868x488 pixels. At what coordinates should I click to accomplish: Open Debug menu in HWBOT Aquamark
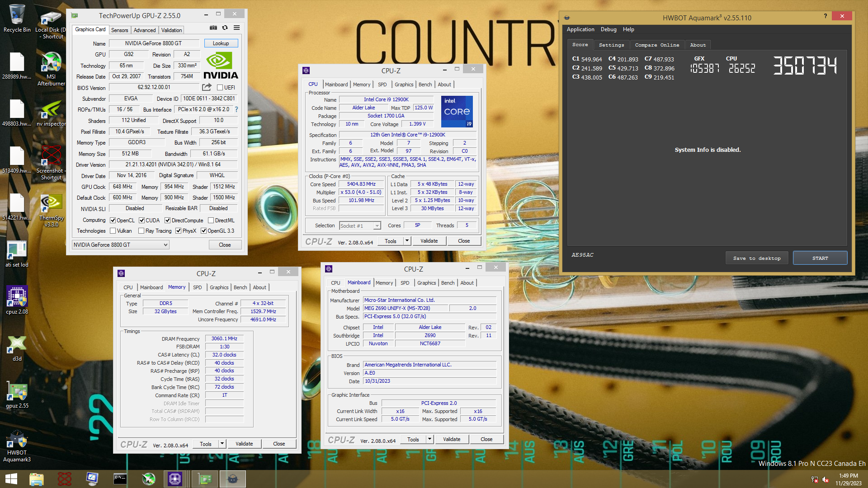tap(609, 29)
